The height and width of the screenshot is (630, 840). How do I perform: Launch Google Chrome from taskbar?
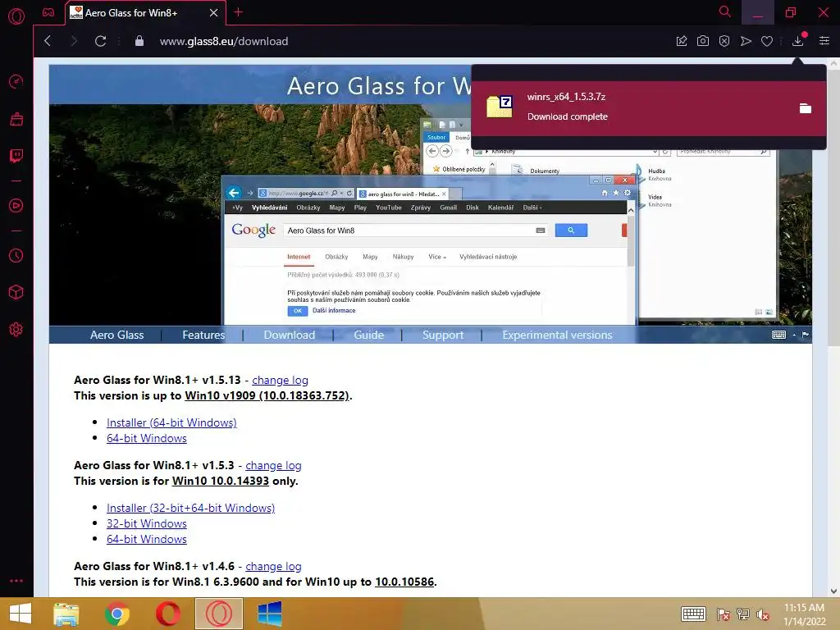tap(117, 614)
